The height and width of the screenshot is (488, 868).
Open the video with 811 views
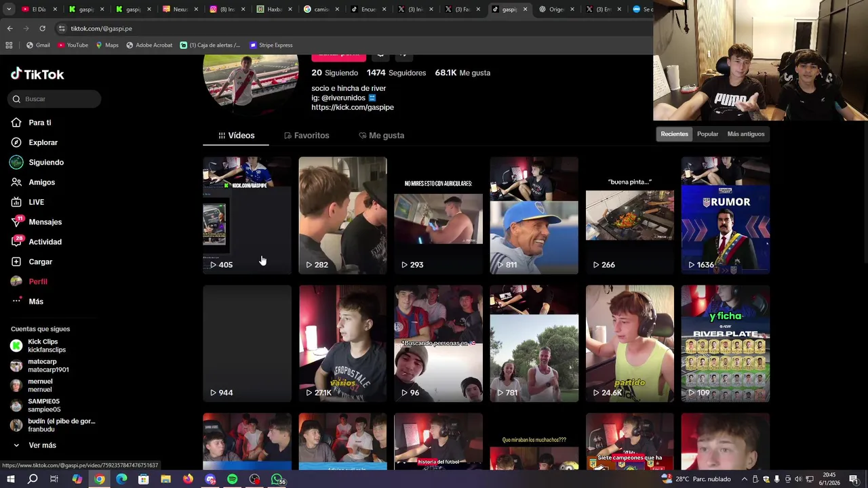(x=534, y=216)
